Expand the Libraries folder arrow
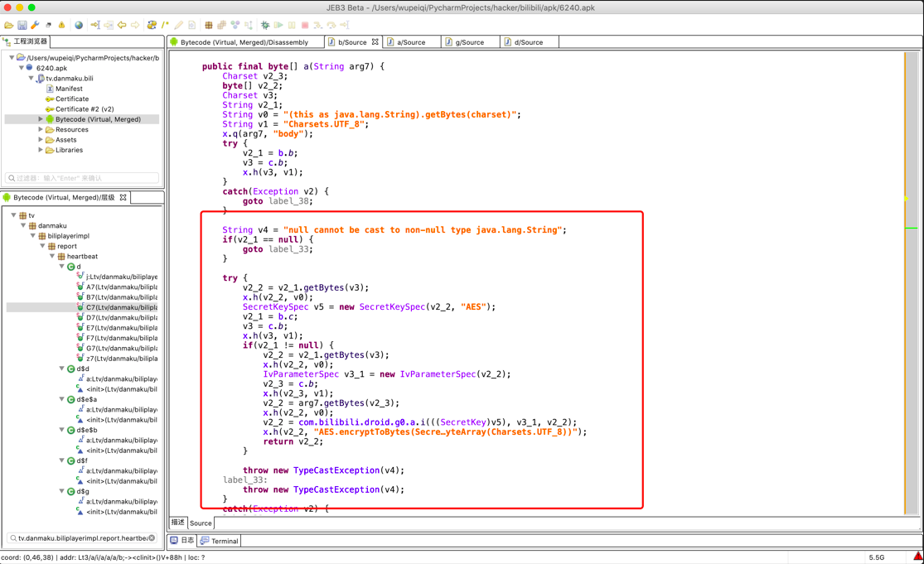The image size is (924, 564). click(41, 150)
